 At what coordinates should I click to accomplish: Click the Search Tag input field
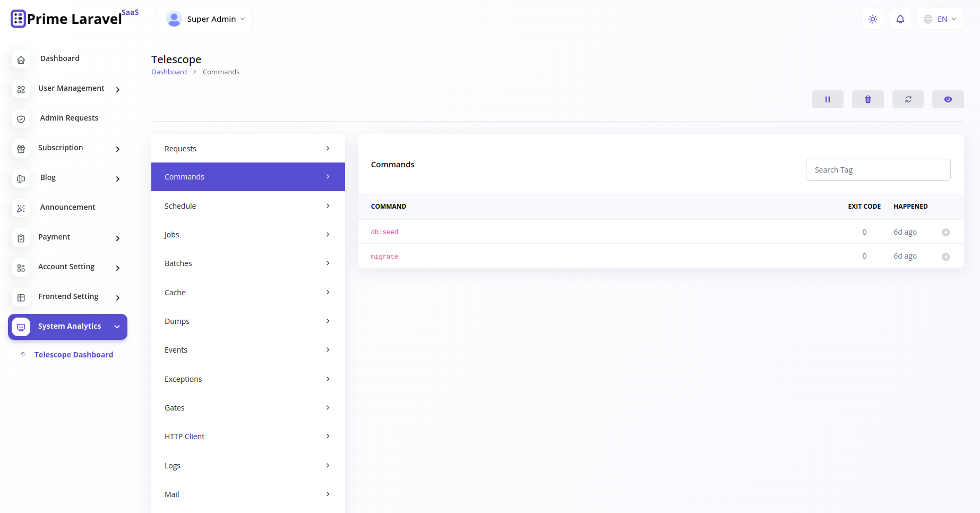click(878, 169)
